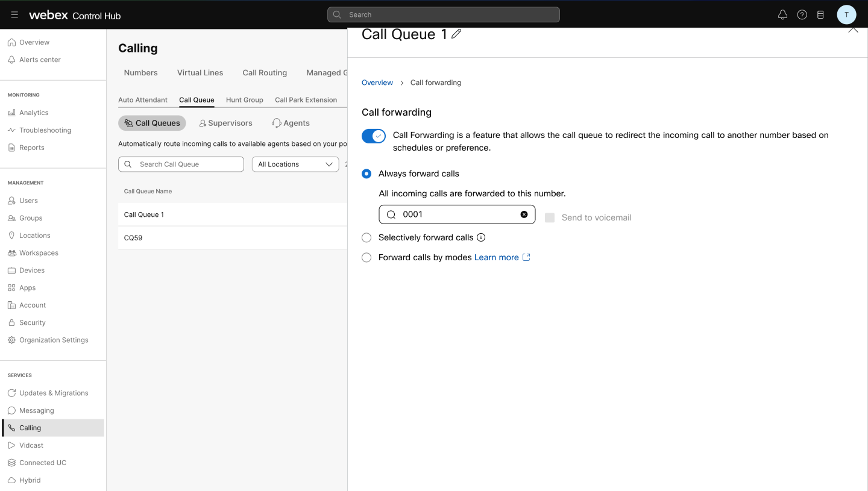
Task: Open the All Locations dropdown
Action: pos(295,164)
